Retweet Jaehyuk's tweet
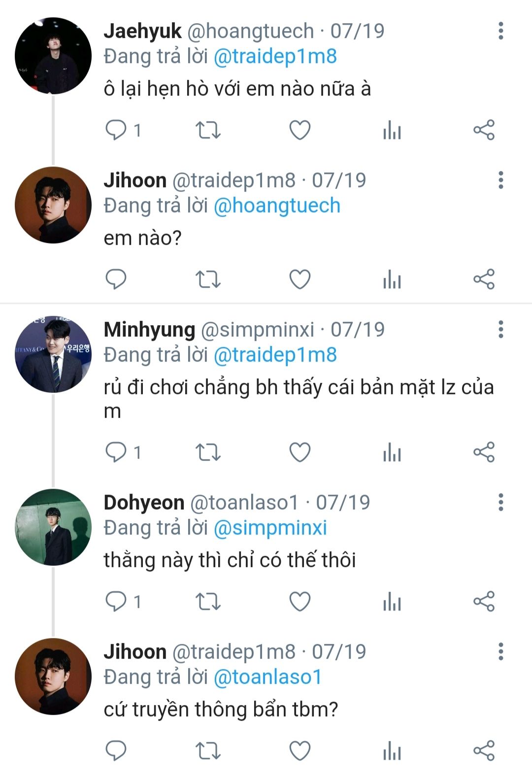Viewport: 532px width, 772px height. [208, 130]
